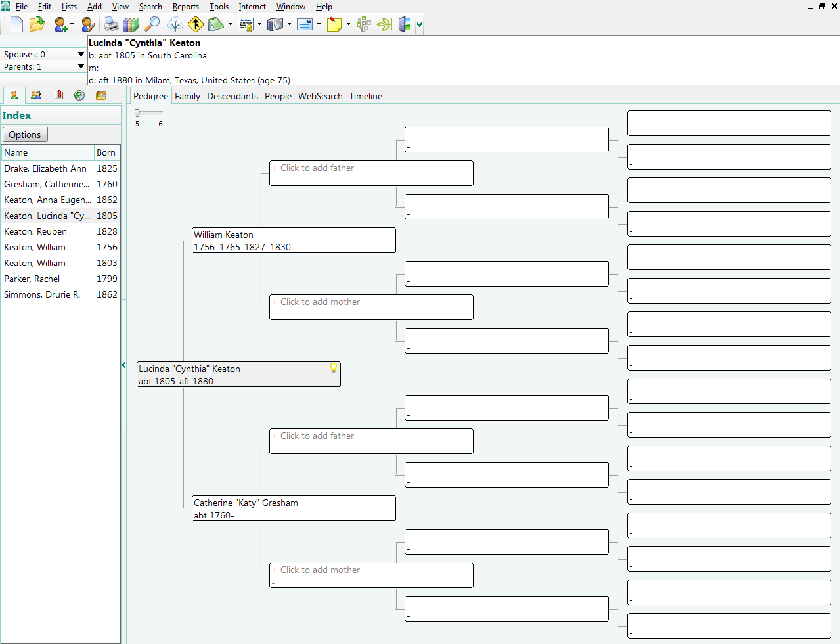This screenshot has height=644, width=840.
Task: Click the magnifying glass search icon
Action: (x=151, y=24)
